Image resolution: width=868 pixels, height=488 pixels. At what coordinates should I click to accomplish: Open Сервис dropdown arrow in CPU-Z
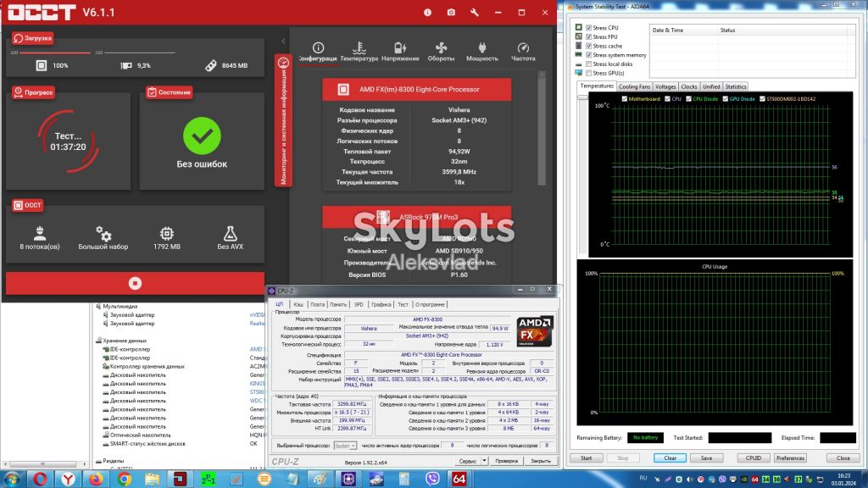[x=484, y=461]
